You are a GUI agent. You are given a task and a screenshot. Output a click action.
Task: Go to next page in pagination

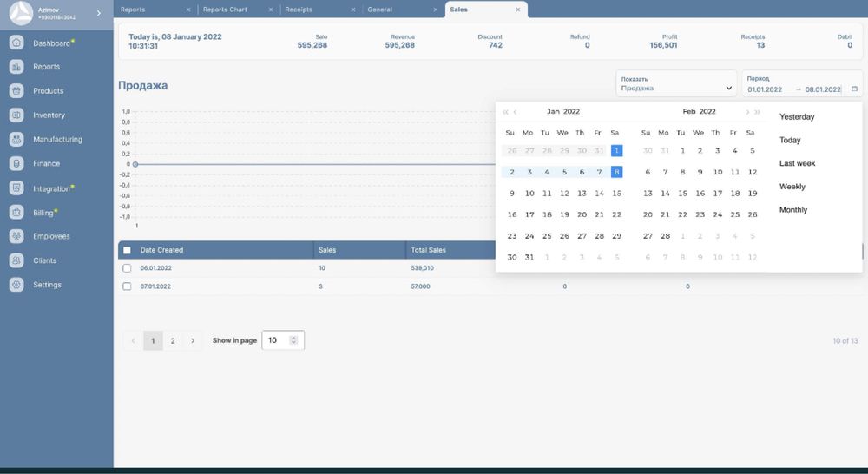193,340
